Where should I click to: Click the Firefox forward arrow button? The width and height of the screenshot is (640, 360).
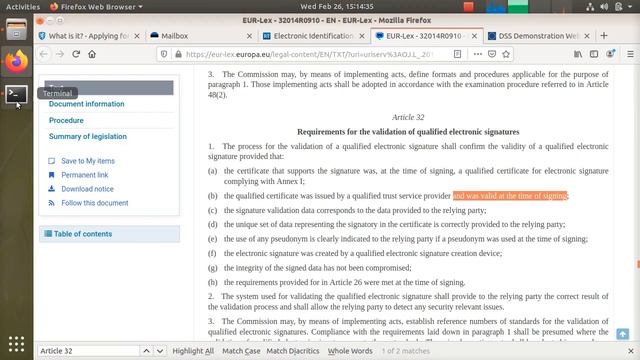pos(60,54)
